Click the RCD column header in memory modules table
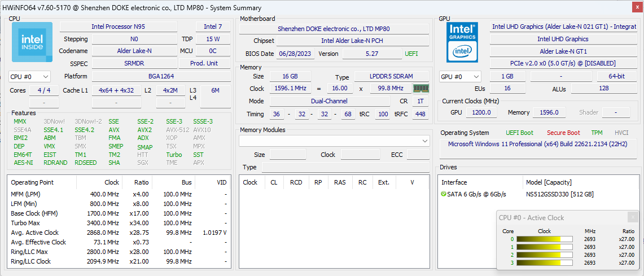Viewport: 644px width, 276px height. (296, 182)
